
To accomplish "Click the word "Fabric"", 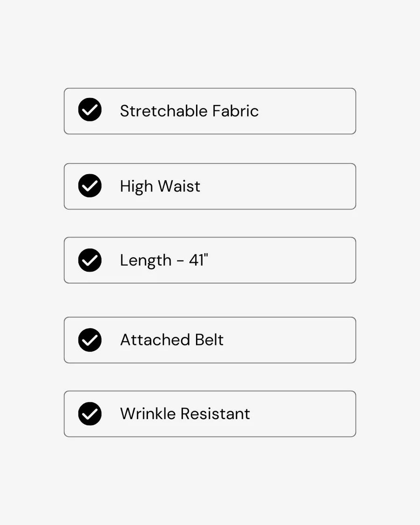I will 235,111.
